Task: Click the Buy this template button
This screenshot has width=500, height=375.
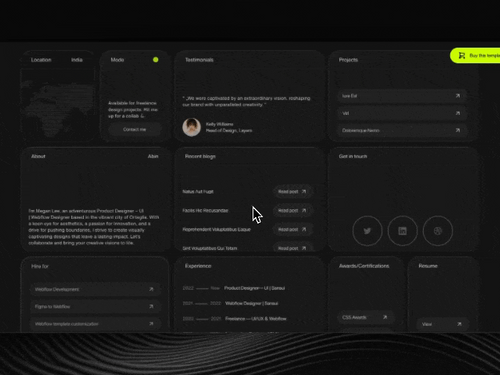Action: pyautogui.click(x=476, y=55)
